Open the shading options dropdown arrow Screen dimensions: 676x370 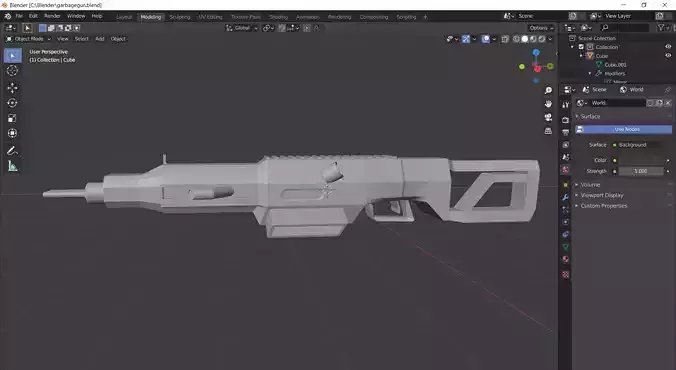point(551,39)
